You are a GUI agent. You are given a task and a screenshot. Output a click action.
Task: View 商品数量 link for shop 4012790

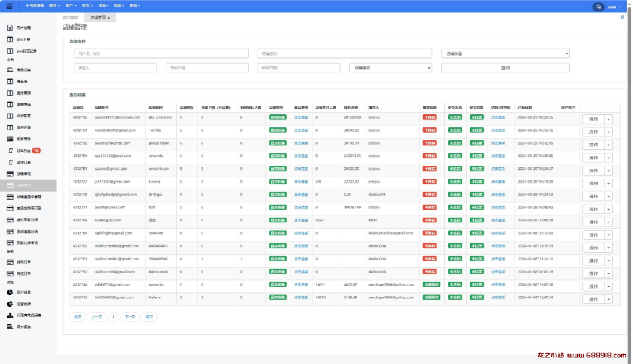click(x=301, y=143)
